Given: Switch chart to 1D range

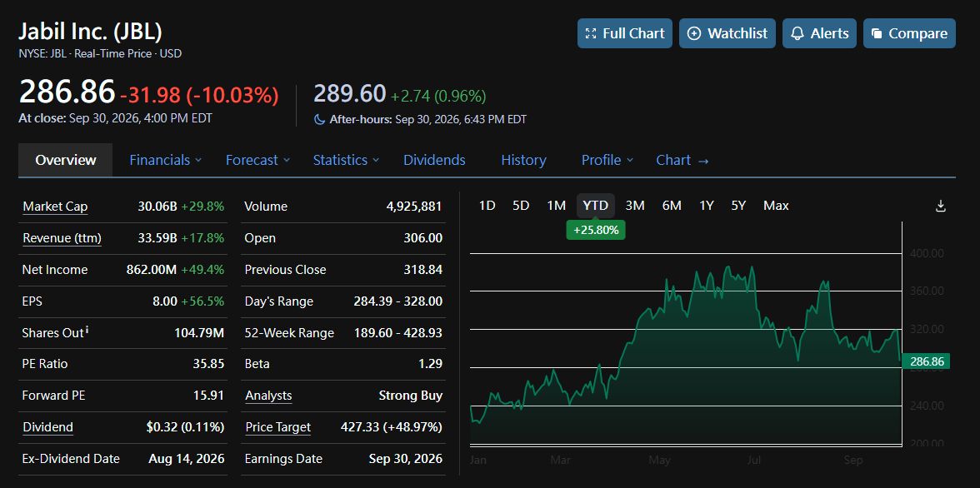Looking at the screenshot, I should (487, 206).
